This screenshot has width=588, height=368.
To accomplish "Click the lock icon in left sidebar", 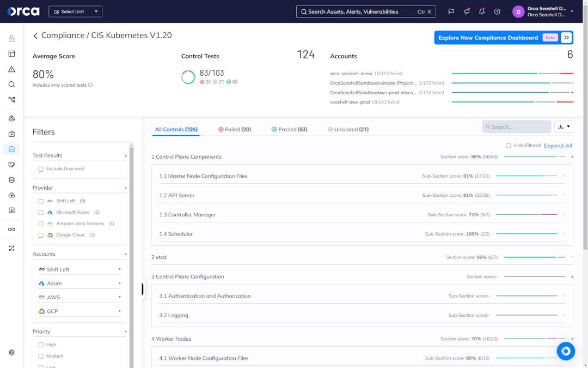I will click(x=11, y=38).
